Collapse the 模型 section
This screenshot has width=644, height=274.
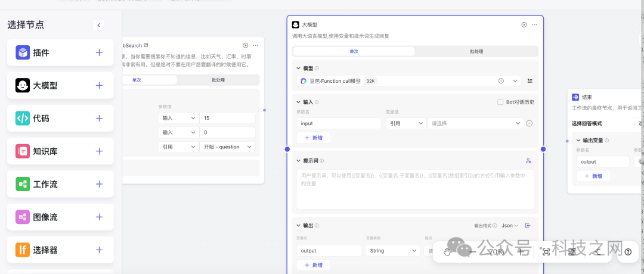(299, 68)
